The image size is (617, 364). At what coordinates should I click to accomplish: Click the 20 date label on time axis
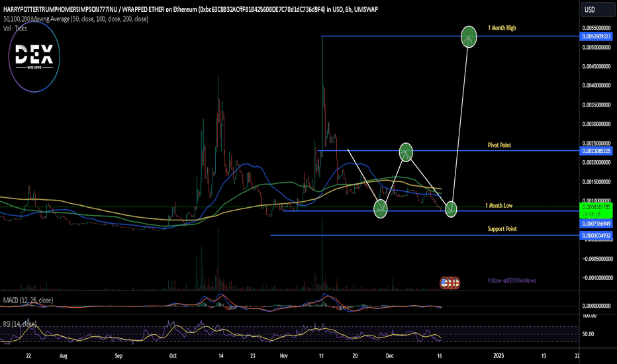tap(355, 356)
